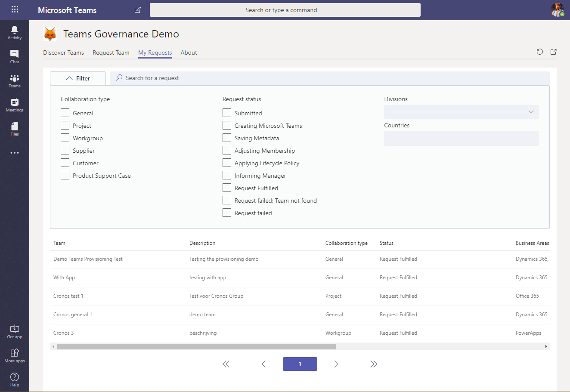
Task: Start a new chat with compose icon
Action: (138, 10)
